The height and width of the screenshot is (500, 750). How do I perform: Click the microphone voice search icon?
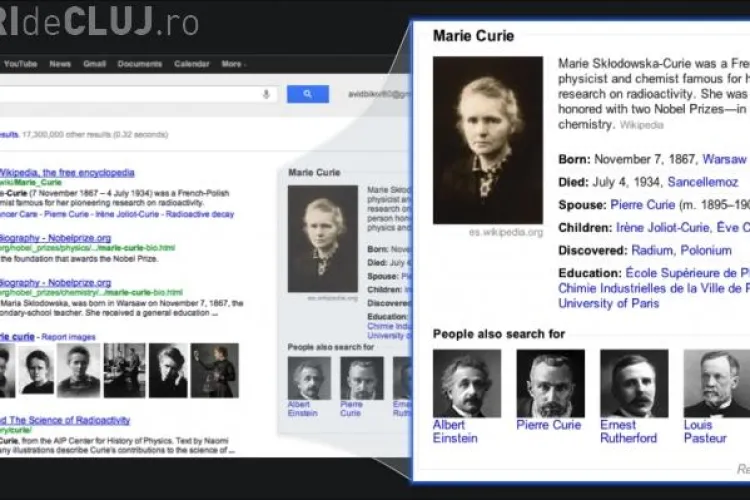266,94
